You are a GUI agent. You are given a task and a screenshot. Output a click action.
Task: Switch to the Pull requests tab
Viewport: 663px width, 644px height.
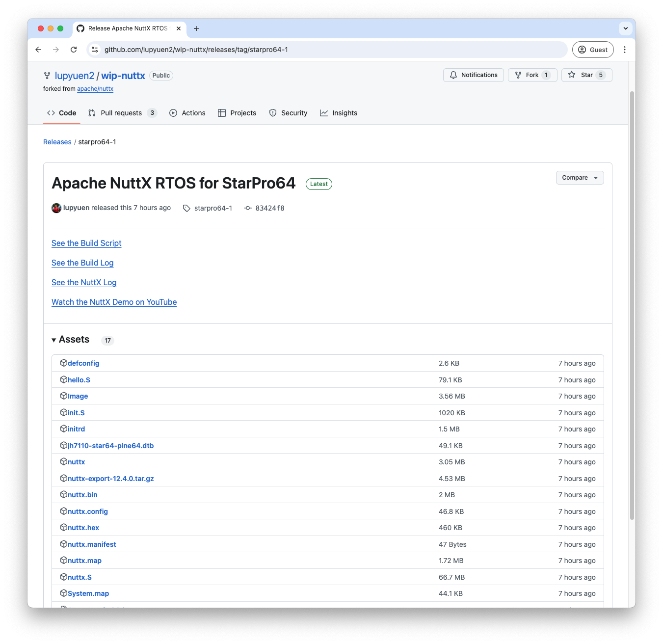tap(122, 113)
